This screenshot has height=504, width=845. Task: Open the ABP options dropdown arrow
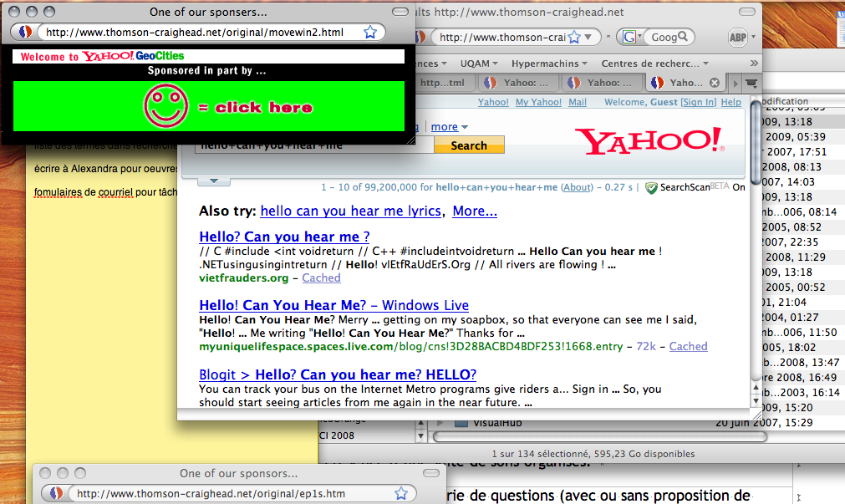[x=753, y=37]
